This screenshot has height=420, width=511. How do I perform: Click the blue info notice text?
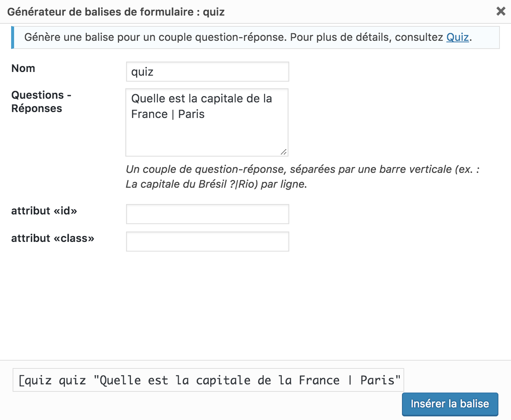pos(234,37)
